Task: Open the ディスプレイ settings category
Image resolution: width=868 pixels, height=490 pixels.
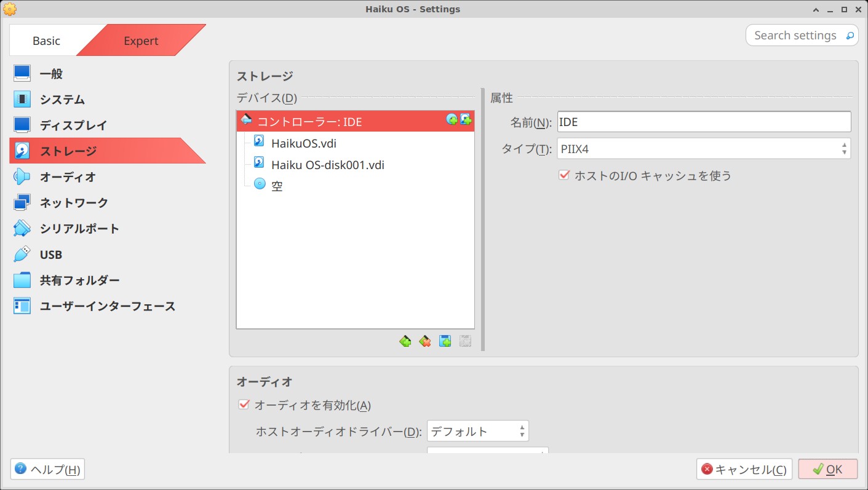Action: click(x=108, y=125)
